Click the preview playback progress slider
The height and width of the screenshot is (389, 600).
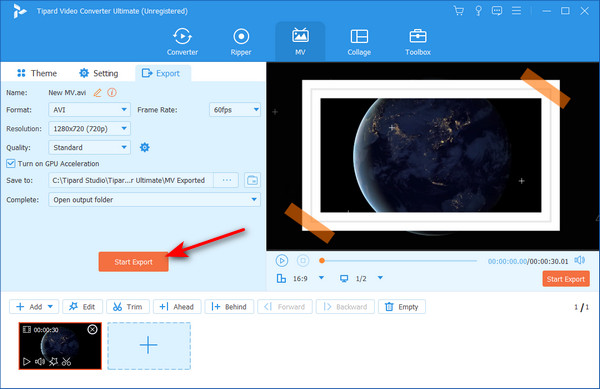click(x=399, y=261)
